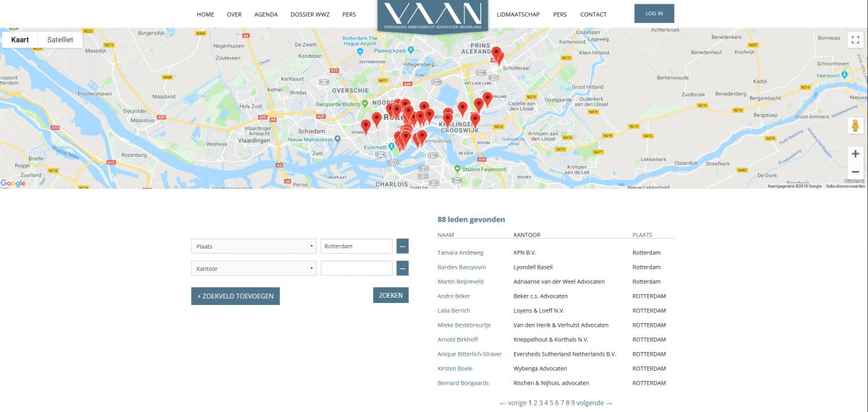This screenshot has width=868, height=412.
Task: Open Kirsten Boele's profile
Action: (x=455, y=369)
